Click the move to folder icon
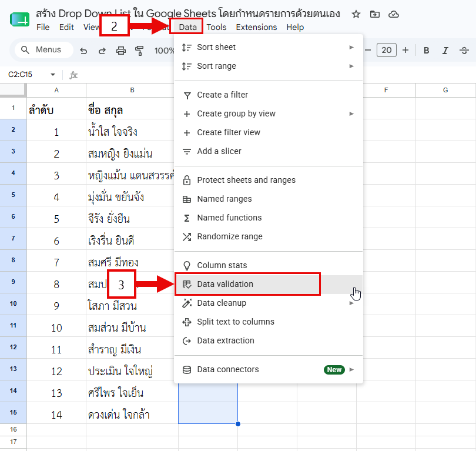This screenshot has width=476, height=451. point(374,14)
